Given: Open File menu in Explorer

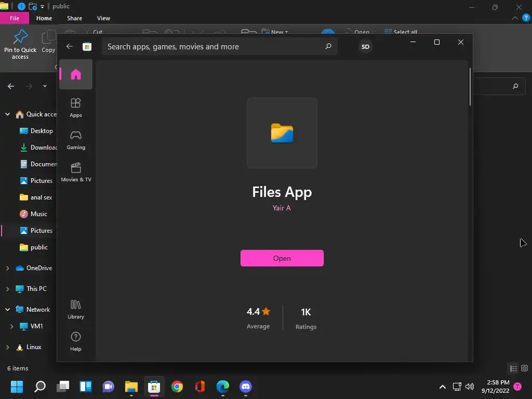Looking at the screenshot, I should tap(15, 18).
